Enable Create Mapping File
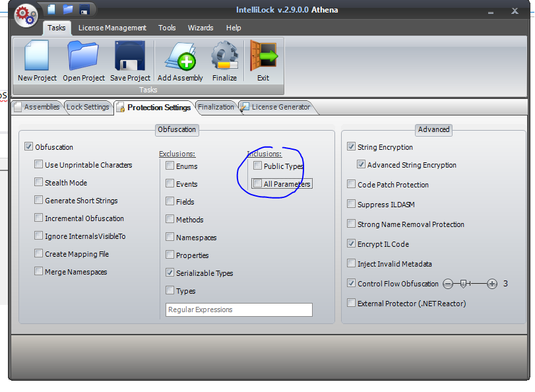This screenshot has width=535, height=392. click(x=38, y=253)
